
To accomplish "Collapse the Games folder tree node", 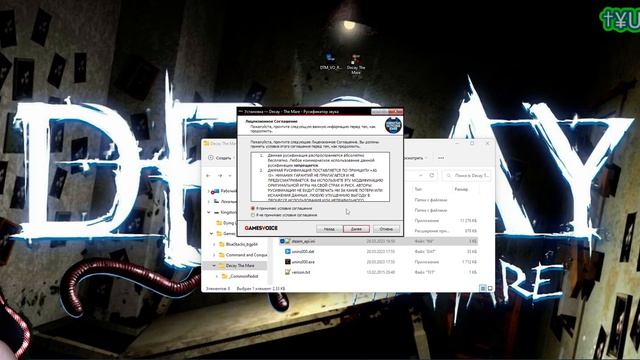I will tap(211, 233).
